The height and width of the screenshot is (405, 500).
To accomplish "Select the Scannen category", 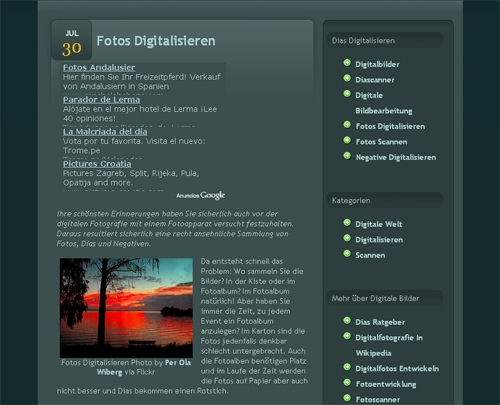I will click(370, 255).
